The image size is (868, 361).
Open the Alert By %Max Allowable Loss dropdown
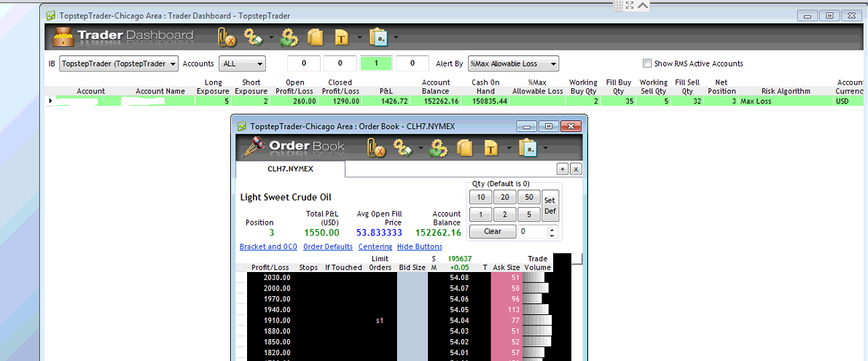513,63
